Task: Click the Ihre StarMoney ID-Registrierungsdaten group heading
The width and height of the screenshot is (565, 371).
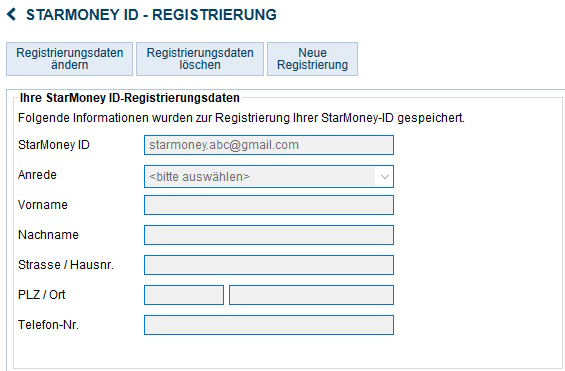Action: (130, 98)
